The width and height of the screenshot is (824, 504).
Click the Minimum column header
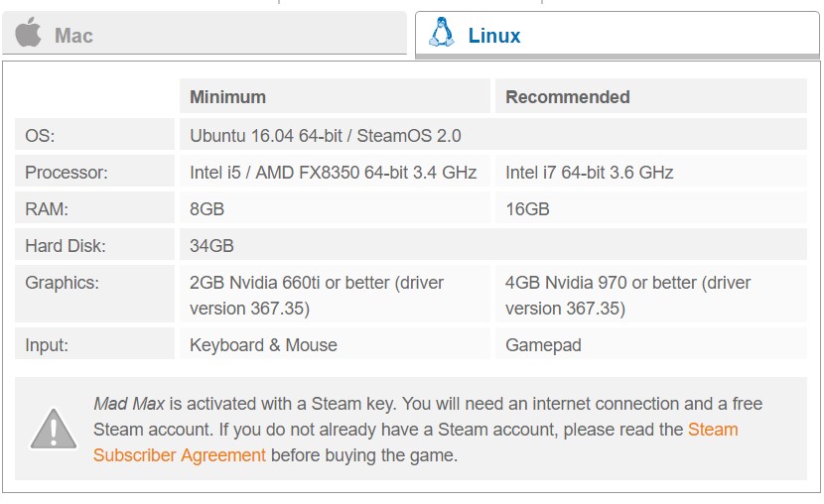coord(335,96)
